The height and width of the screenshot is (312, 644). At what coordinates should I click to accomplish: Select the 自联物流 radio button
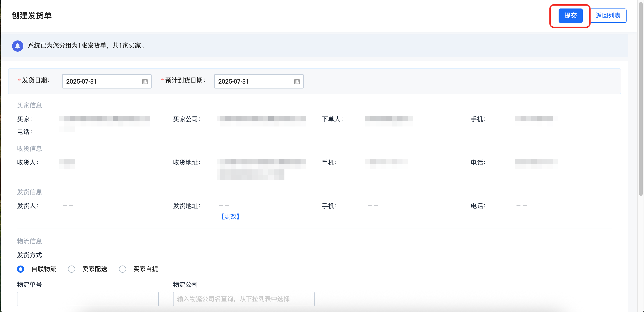[x=21, y=269]
